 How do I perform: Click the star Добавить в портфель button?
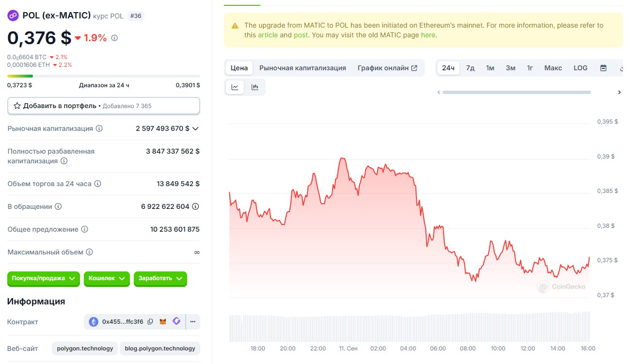[x=104, y=106]
